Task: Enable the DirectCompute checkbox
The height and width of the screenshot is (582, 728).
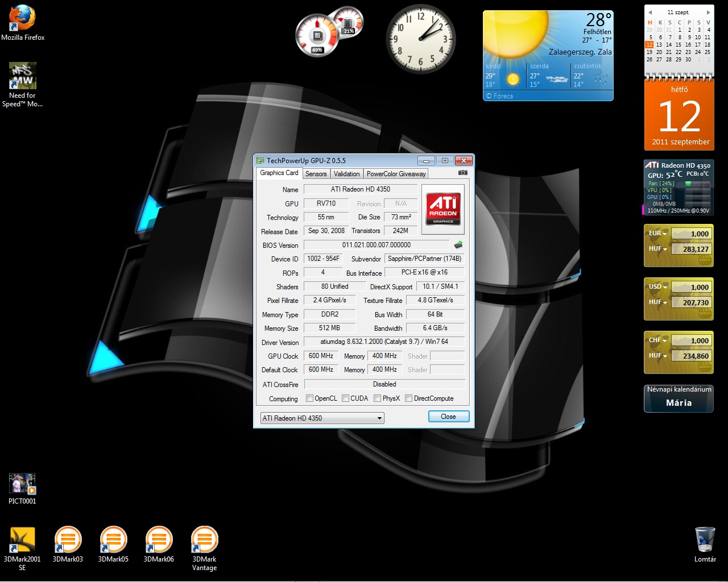Action: point(408,398)
